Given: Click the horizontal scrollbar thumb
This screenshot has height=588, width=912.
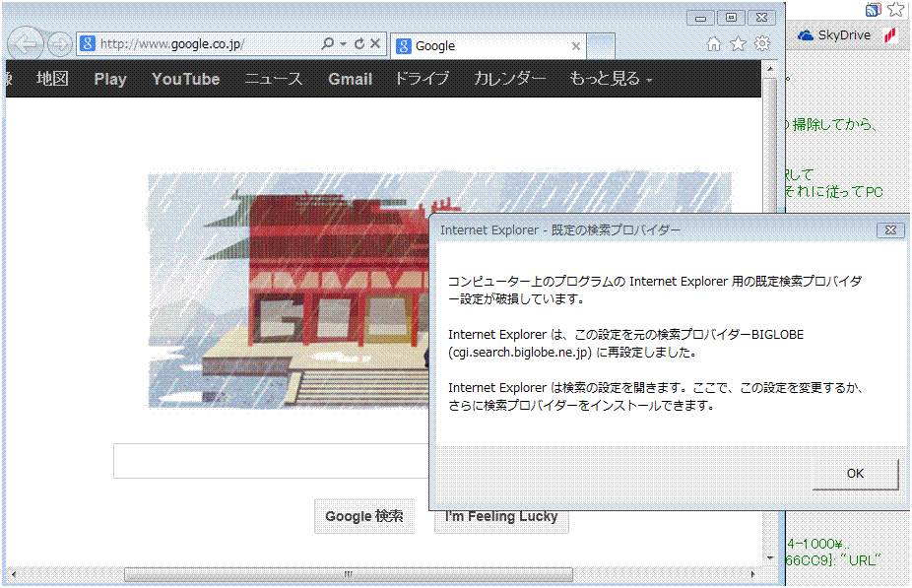Looking at the screenshot, I should pos(349,574).
